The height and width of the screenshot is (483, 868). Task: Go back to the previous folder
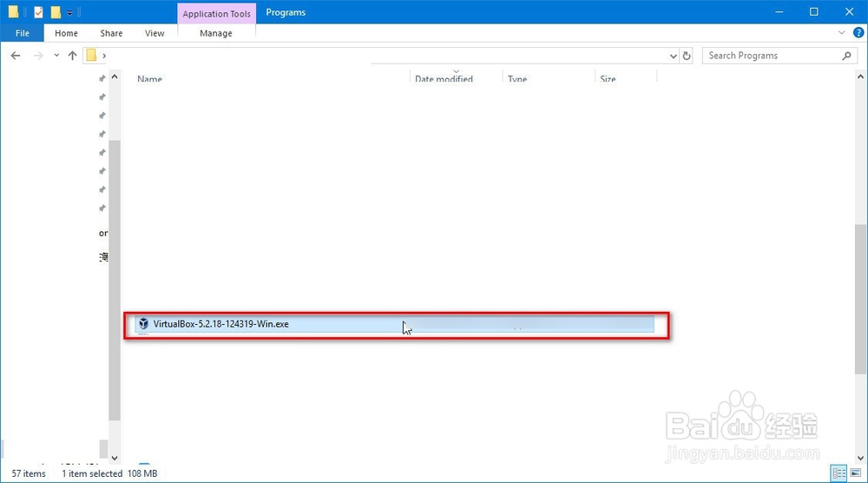tap(16, 56)
